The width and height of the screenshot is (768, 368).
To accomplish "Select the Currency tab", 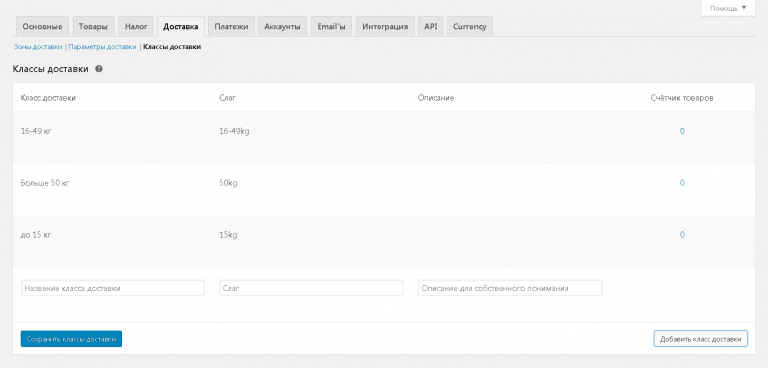I will (470, 26).
